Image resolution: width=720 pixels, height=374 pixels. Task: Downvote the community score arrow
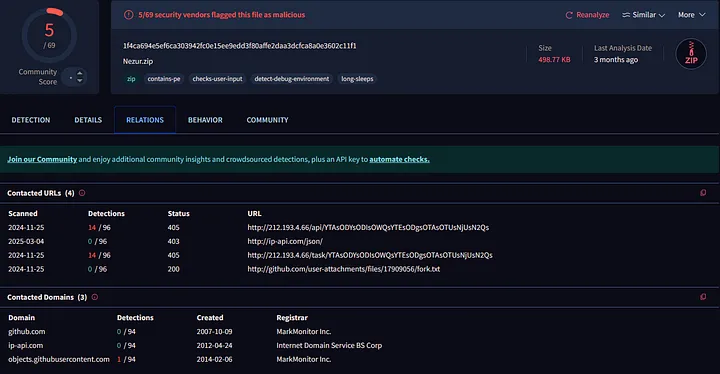79,80
